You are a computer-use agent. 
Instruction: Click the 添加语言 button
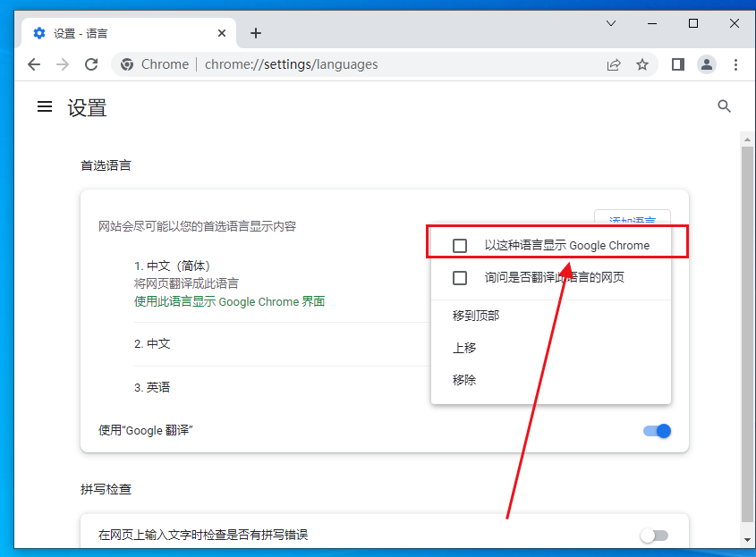coord(633,217)
